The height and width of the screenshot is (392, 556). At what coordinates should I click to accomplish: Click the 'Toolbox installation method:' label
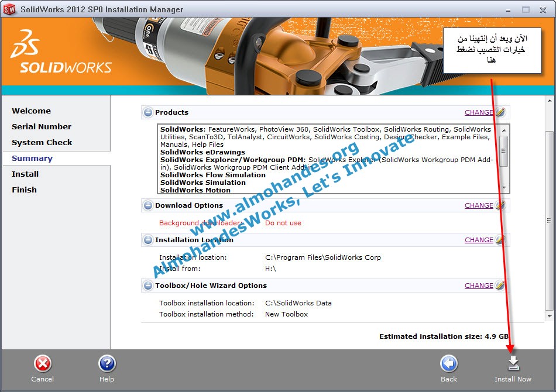(206, 314)
